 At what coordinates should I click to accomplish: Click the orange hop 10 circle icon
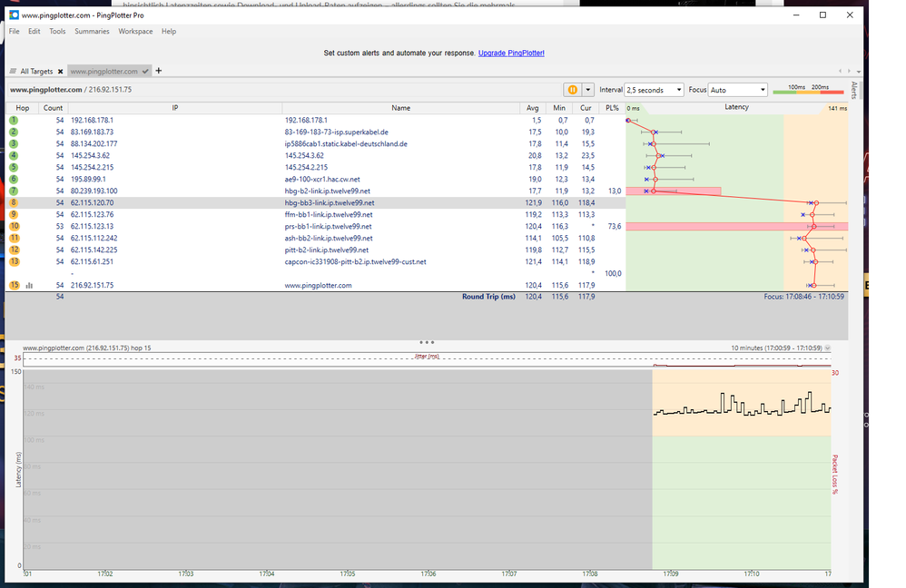click(14, 227)
